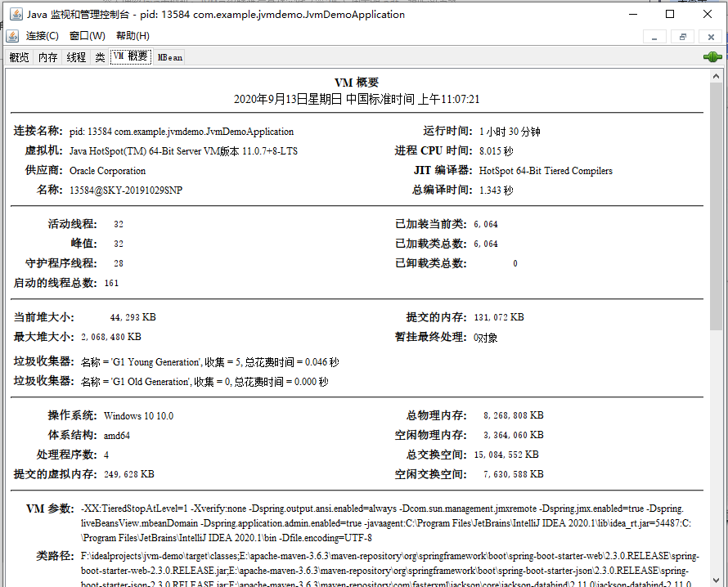Click the F:\idealprojects\jvm-demo classpath line

tap(390, 555)
